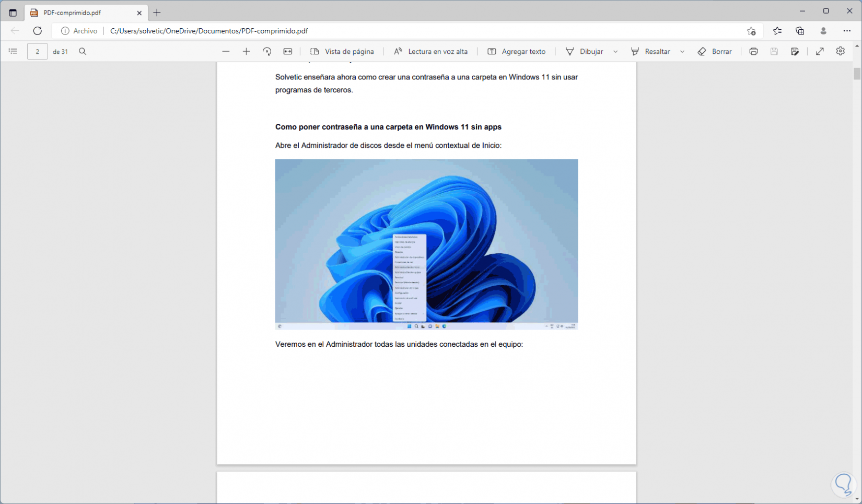Viewport: 862px width, 504px height.
Task: Click the scrollbar down arrow
Action: click(857, 500)
